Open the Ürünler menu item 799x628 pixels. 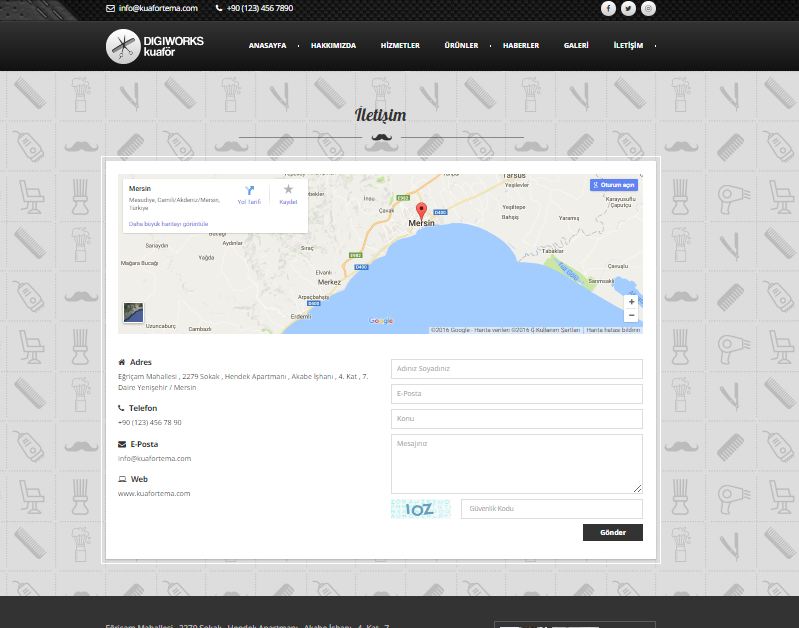pos(461,45)
